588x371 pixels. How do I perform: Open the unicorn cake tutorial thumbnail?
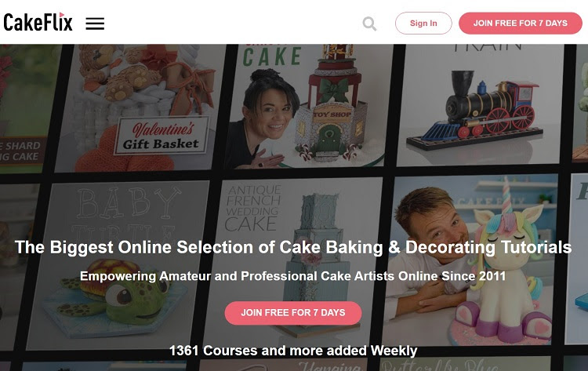(x=469, y=260)
